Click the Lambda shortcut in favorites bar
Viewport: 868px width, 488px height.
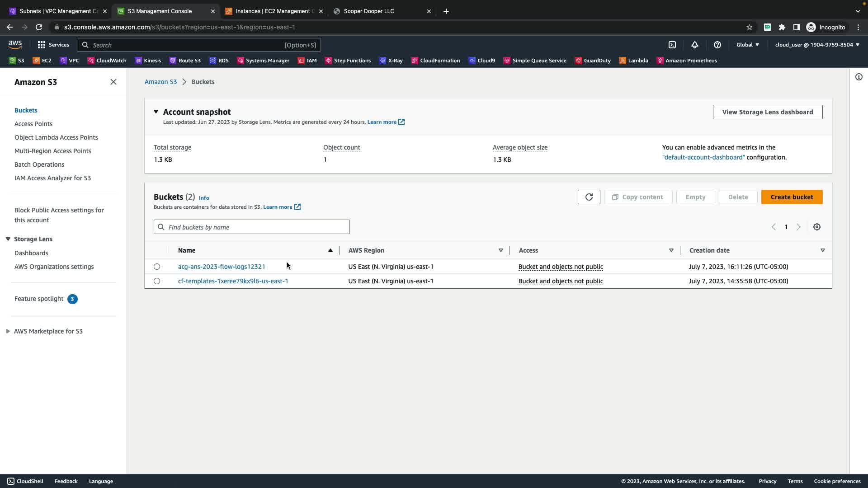[x=633, y=61]
